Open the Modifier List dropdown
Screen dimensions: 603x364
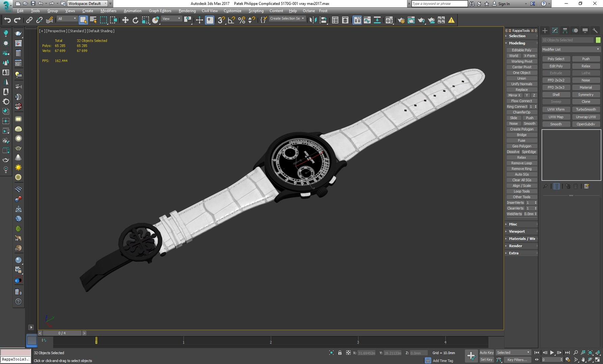pos(571,50)
